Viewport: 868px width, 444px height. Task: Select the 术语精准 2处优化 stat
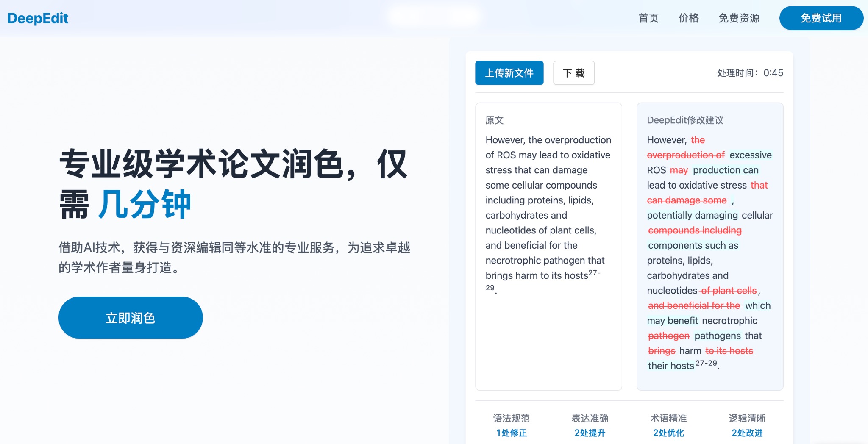click(668, 425)
